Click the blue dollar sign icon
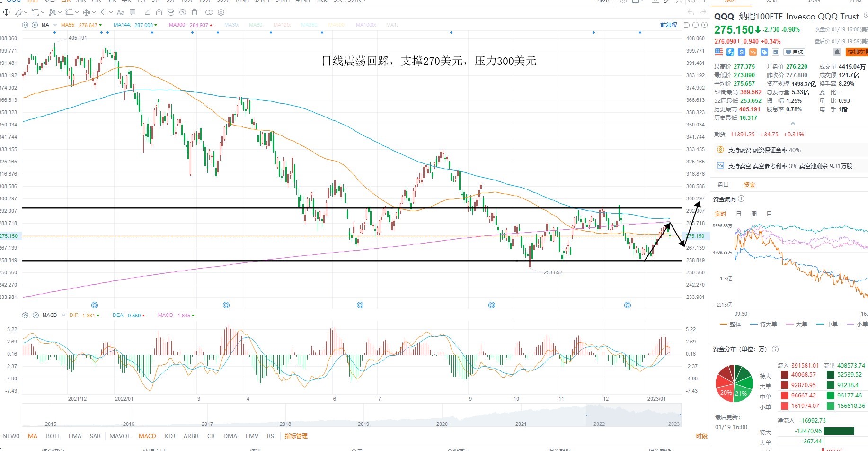868x451 pixels. [742, 52]
